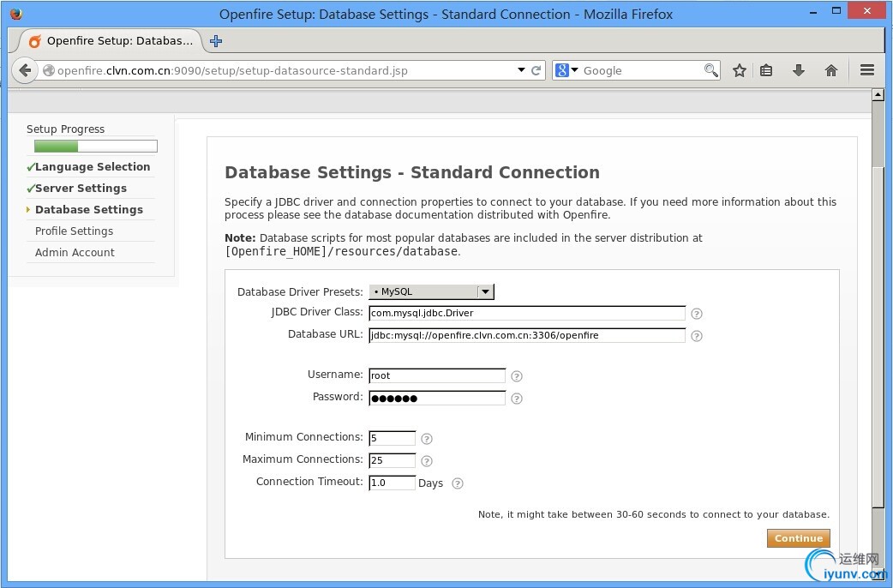
Task: Click the Username field containing root
Action: (437, 375)
